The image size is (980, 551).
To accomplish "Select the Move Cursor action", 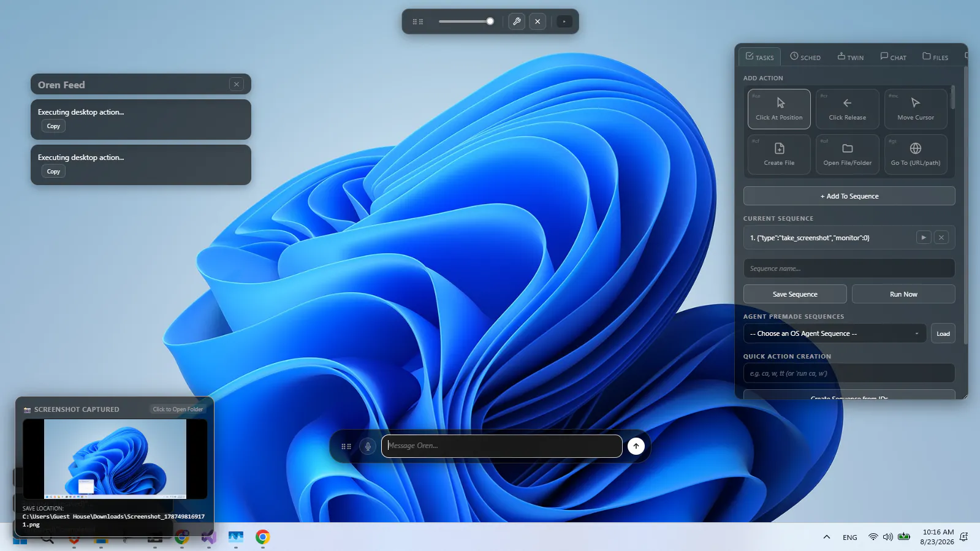I will tap(916, 109).
